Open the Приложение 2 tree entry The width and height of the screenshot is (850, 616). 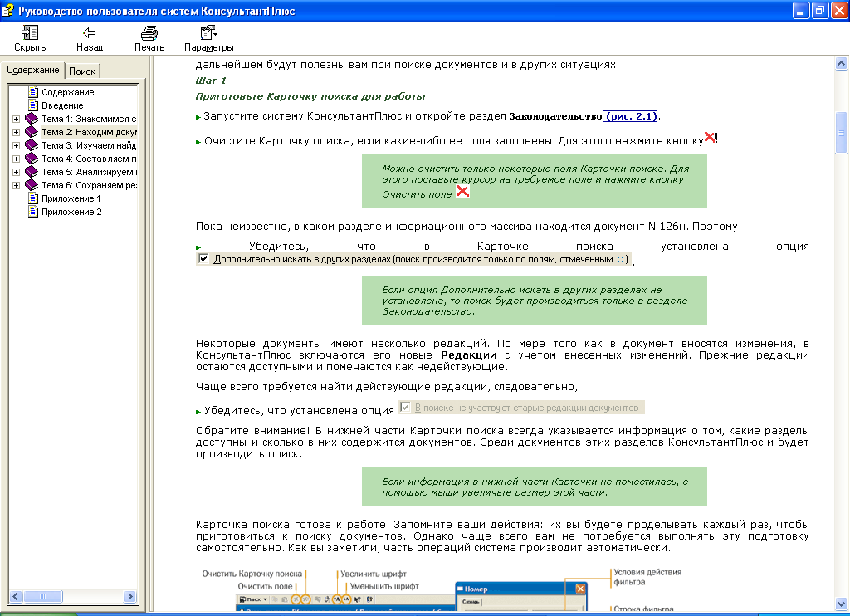pos(71,212)
